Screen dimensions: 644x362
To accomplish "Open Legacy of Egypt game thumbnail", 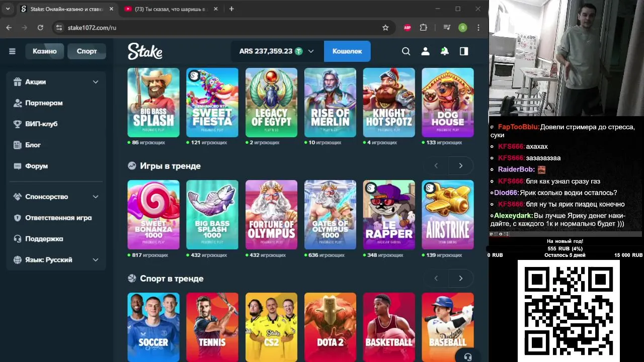I will [271, 103].
